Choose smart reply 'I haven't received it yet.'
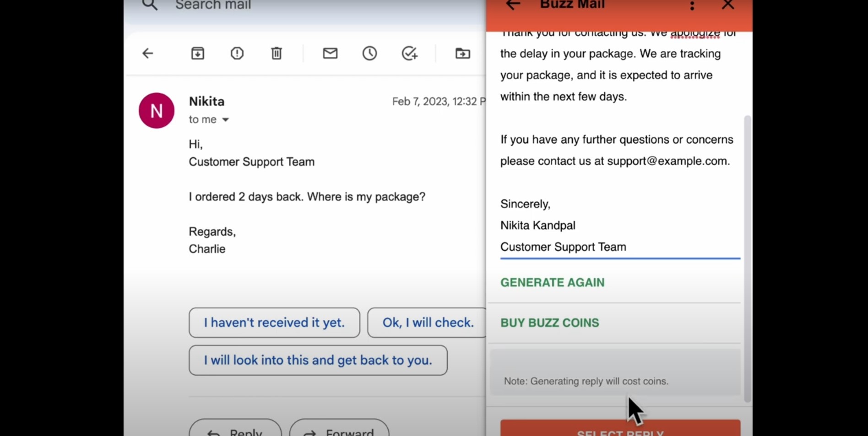This screenshot has height=436, width=868. point(274,323)
